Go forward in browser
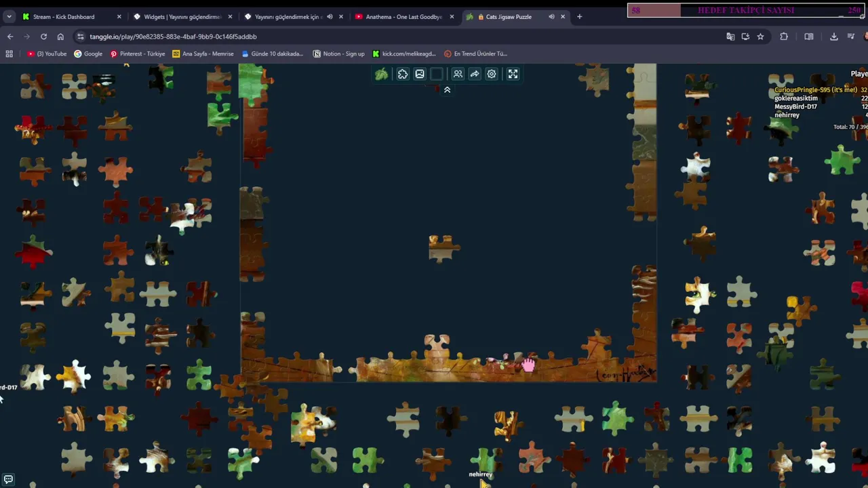Image resolution: width=868 pixels, height=488 pixels. pos(26,37)
